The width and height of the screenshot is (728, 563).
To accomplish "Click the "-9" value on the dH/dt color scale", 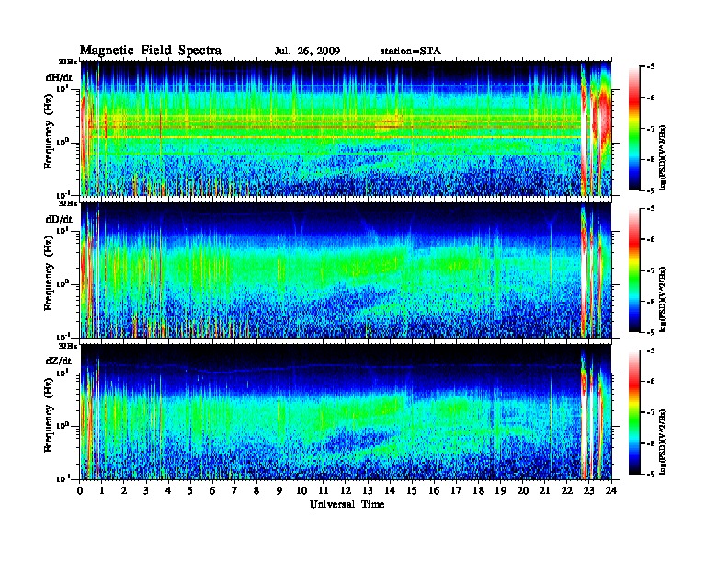I will coord(651,190).
